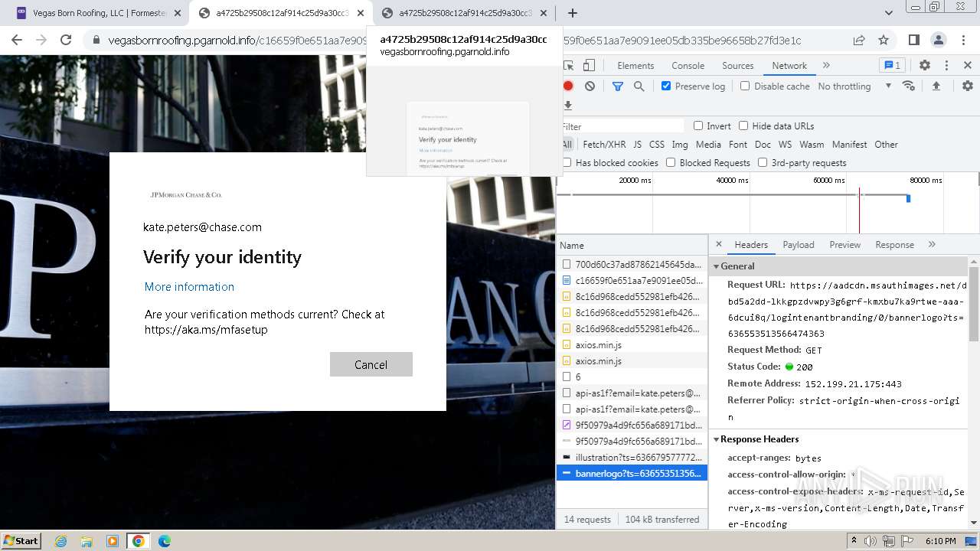Viewport: 980px width, 551px height.
Task: Switch to the Sources panel
Action: (x=738, y=66)
